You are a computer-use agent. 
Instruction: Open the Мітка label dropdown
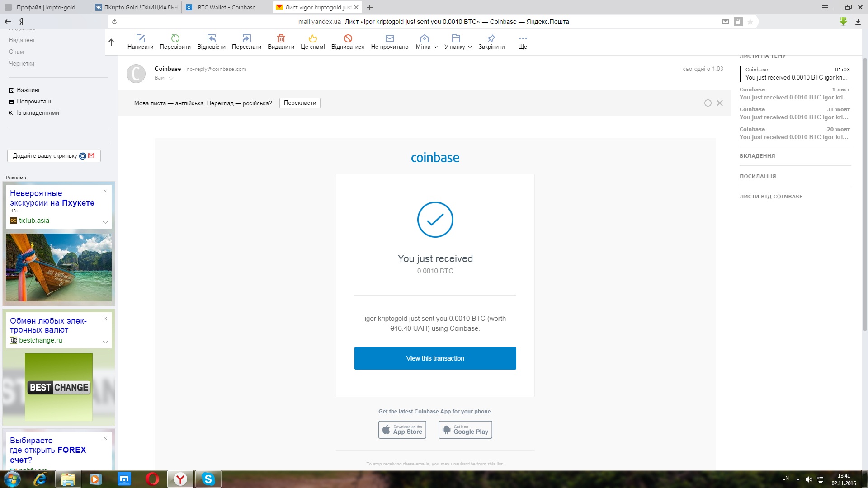point(426,42)
